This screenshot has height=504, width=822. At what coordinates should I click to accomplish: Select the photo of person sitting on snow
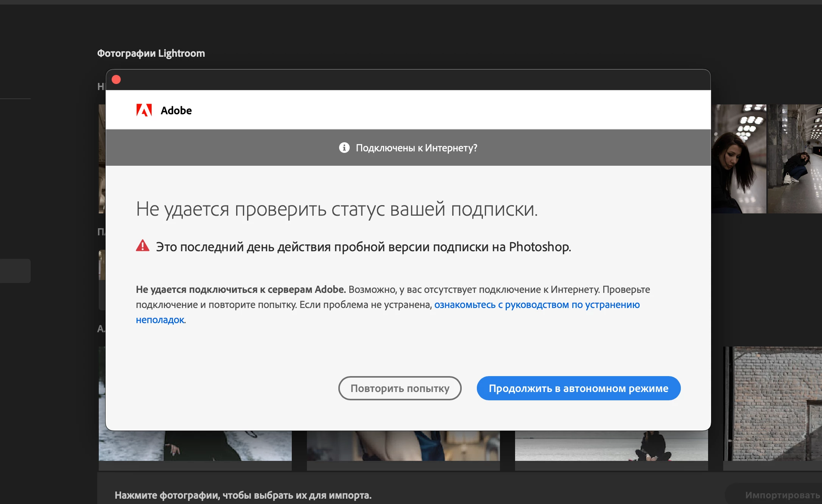pyautogui.click(x=611, y=446)
